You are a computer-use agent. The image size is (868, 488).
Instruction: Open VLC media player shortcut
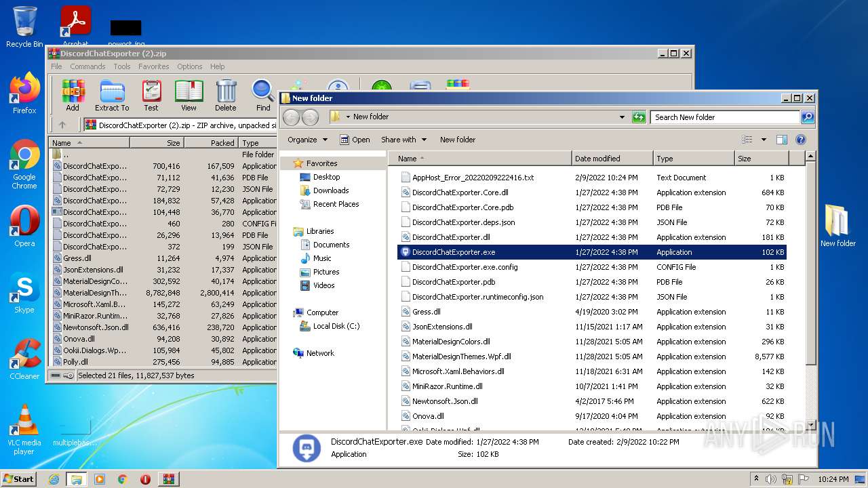click(x=24, y=430)
